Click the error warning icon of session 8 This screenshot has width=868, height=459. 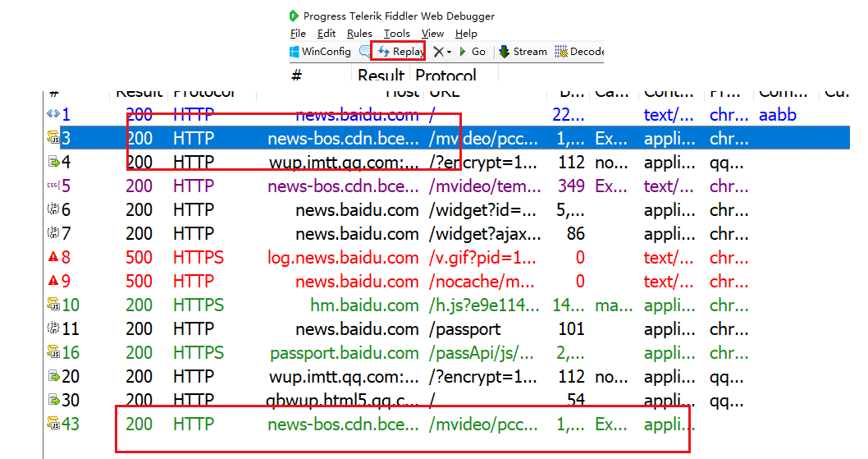point(53,257)
